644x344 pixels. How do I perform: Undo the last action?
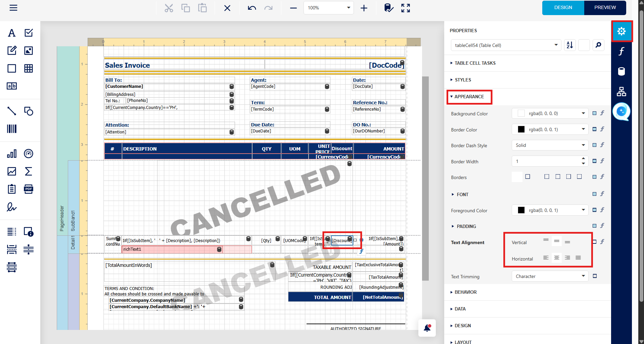252,8
